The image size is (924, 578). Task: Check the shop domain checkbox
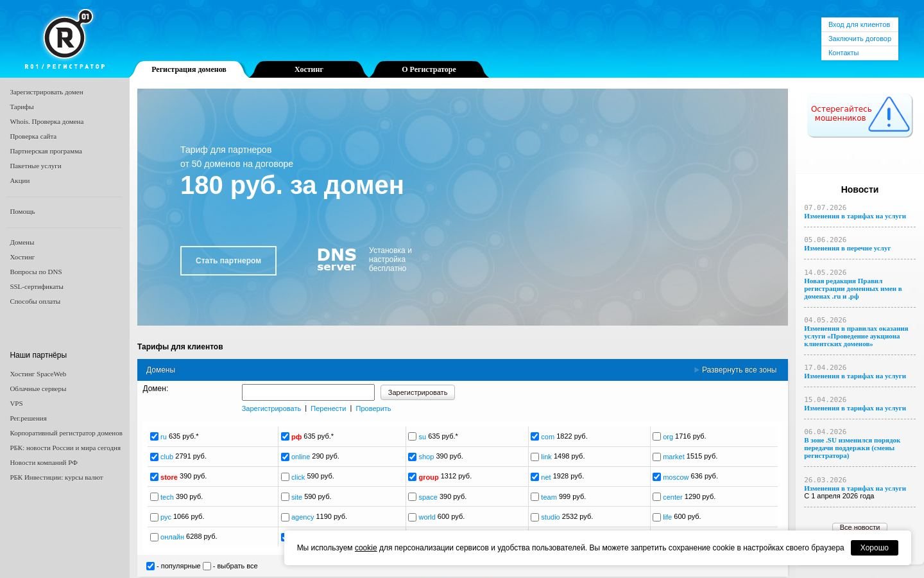412,457
